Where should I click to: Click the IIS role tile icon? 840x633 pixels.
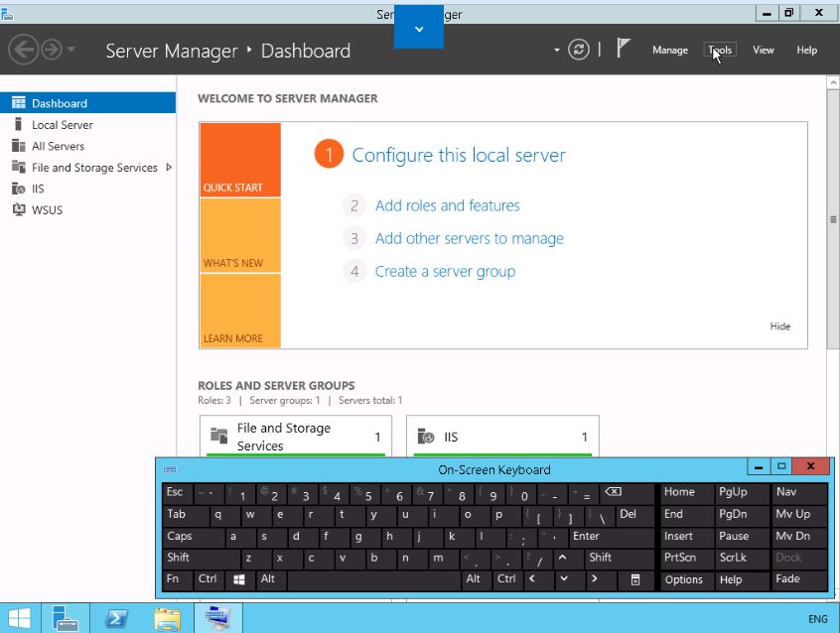point(426,437)
